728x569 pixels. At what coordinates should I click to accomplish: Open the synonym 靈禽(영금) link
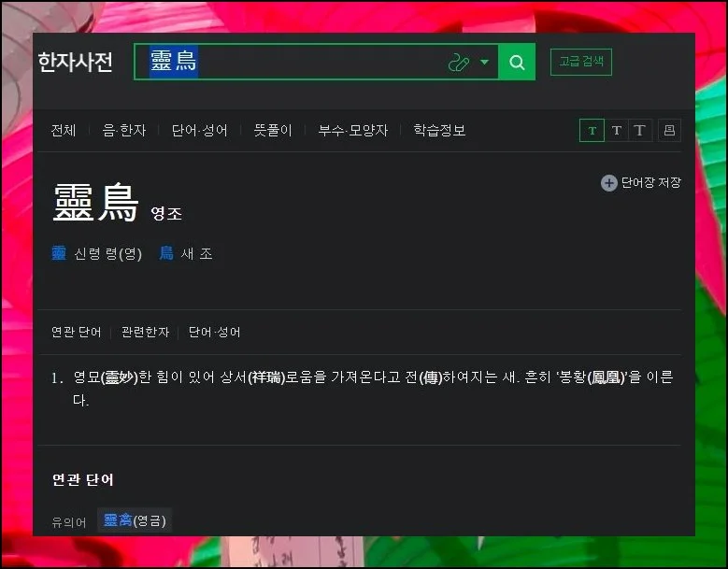[x=135, y=519]
